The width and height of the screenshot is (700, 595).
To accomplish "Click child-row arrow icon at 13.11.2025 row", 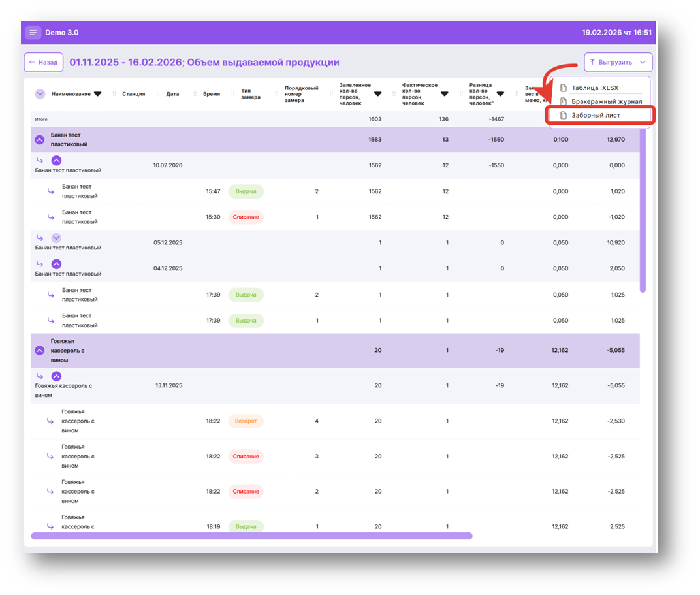I will tap(40, 376).
